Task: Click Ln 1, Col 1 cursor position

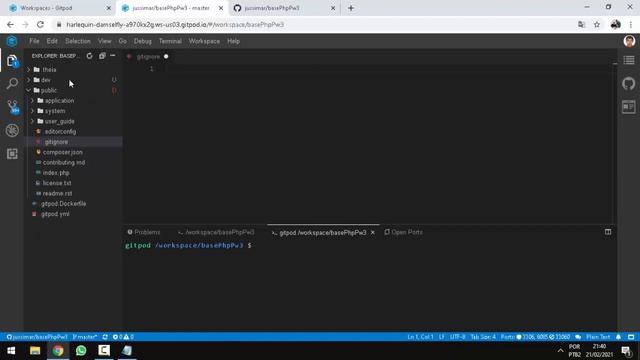Action: click(x=420, y=337)
